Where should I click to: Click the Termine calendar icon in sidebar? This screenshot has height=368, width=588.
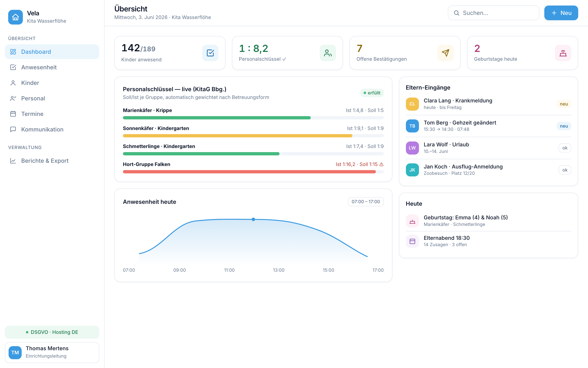(13, 114)
